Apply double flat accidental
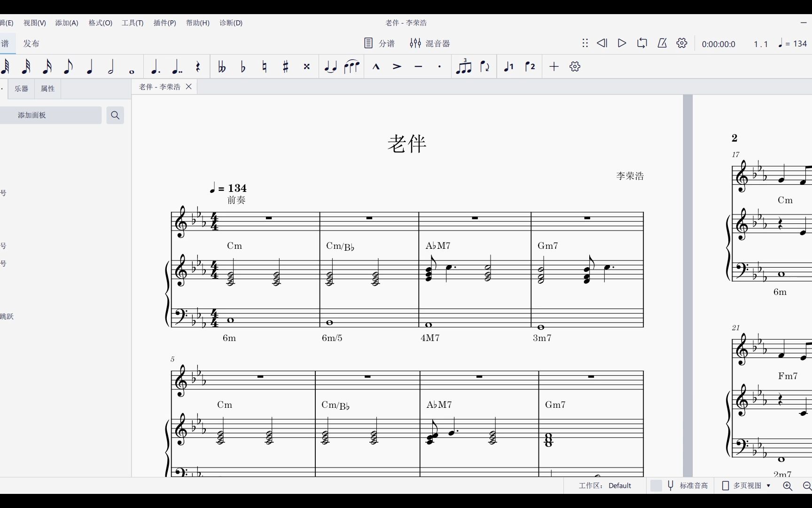The height and width of the screenshot is (508, 812). pos(222,67)
